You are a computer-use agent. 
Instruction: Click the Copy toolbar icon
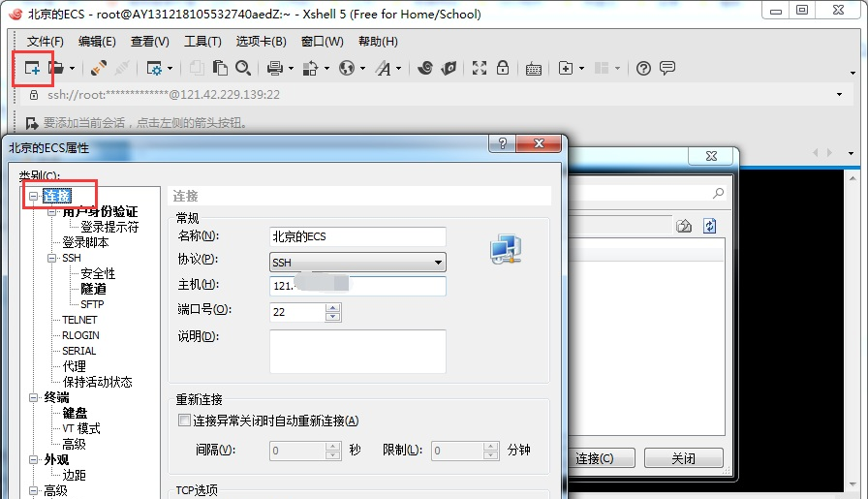click(197, 68)
